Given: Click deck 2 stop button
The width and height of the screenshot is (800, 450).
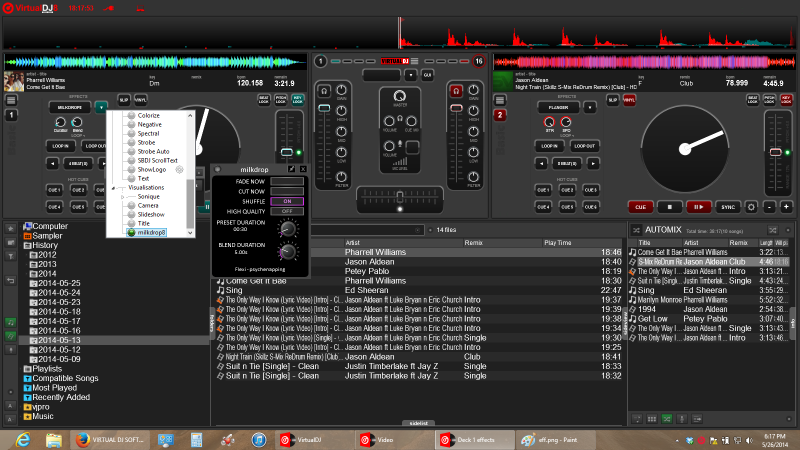Looking at the screenshot, I should coord(669,207).
